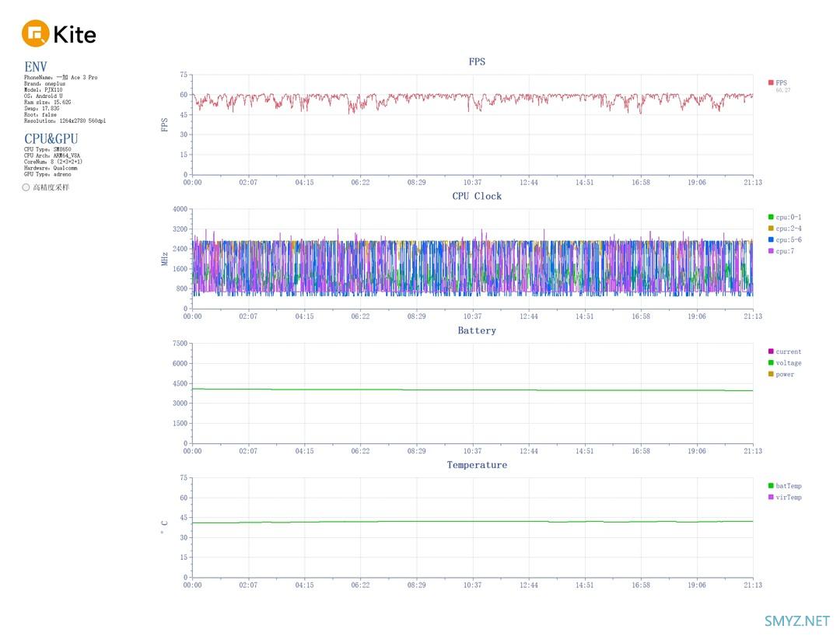Select the 'GPU Type: adreno' line
840x636 pixels.
tap(47, 174)
